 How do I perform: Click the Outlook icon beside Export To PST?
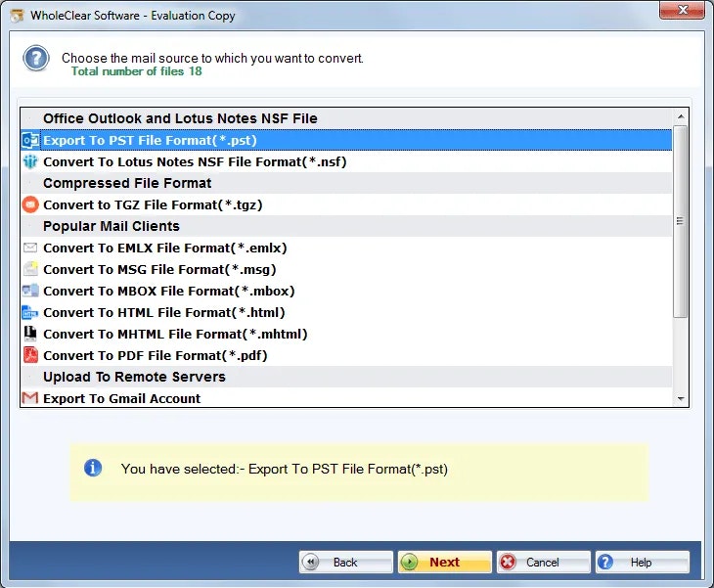[x=30, y=140]
